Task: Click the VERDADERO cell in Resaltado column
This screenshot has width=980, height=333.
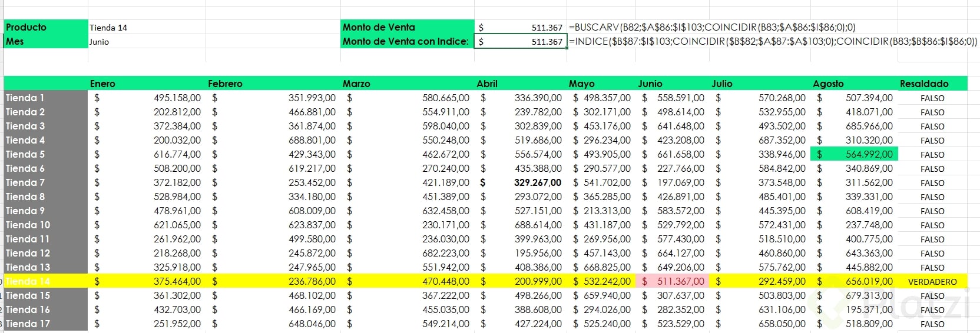Action: pyautogui.click(x=932, y=282)
